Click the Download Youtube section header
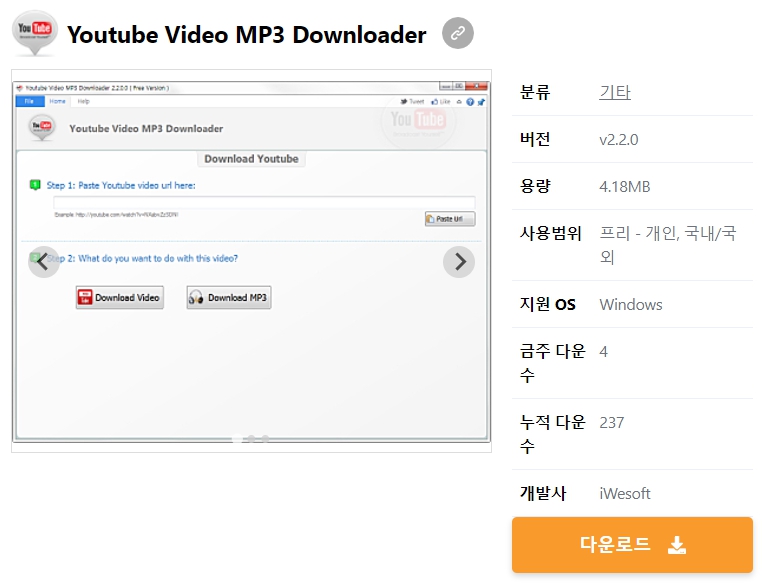 point(251,159)
